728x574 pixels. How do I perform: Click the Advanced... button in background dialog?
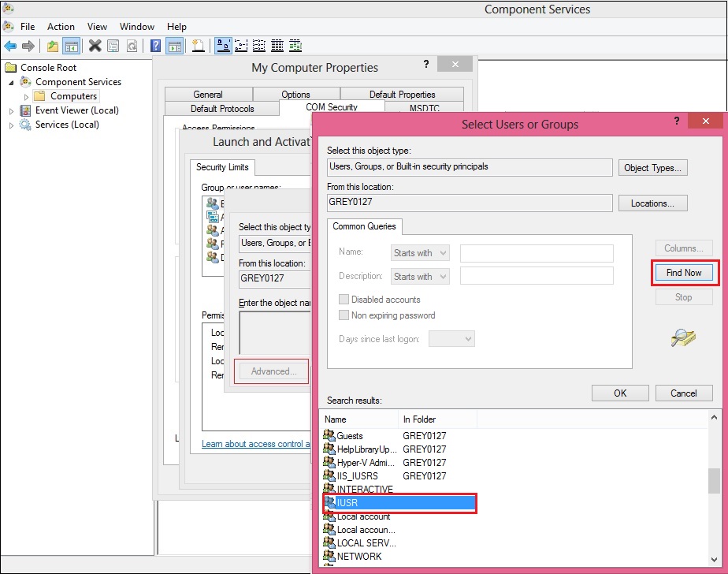274,371
